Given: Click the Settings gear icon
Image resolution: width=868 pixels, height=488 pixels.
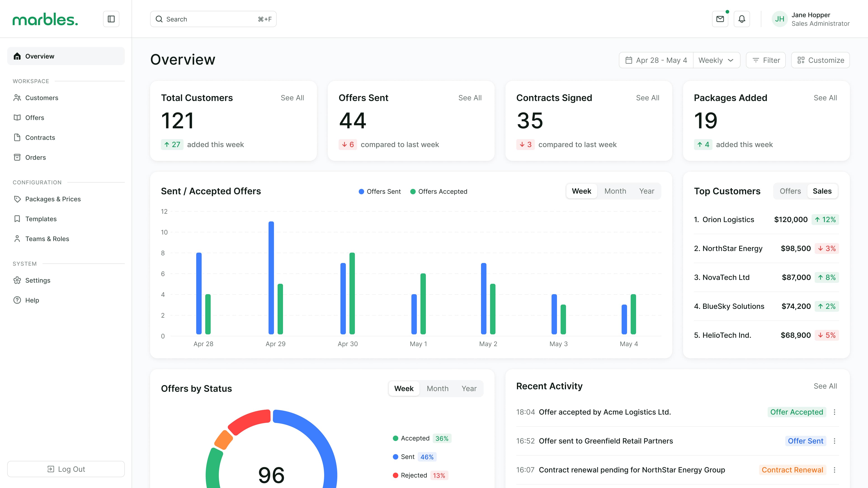Looking at the screenshot, I should (x=17, y=280).
